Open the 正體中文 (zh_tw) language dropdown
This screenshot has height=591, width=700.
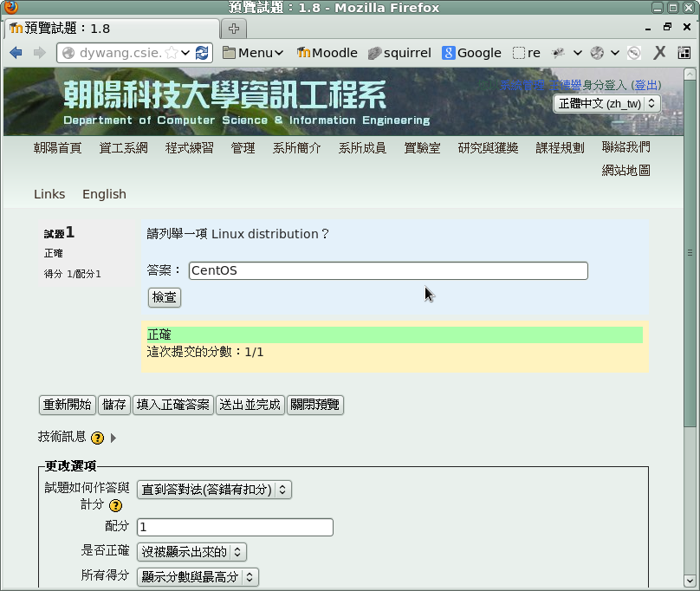click(606, 103)
